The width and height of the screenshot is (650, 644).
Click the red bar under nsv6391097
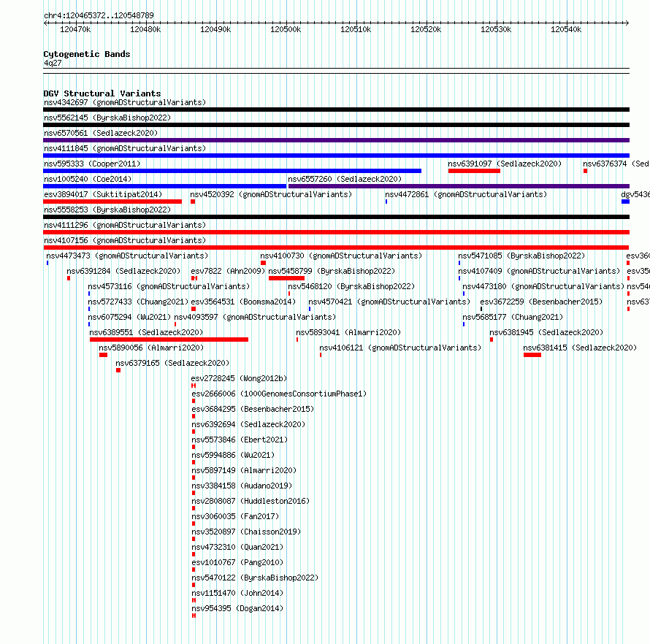coord(474,171)
